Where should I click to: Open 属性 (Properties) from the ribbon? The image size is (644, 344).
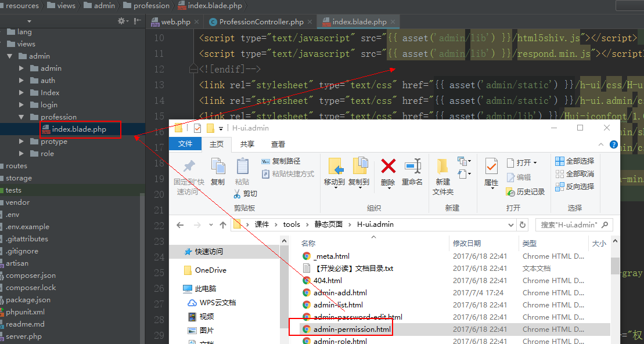point(491,171)
